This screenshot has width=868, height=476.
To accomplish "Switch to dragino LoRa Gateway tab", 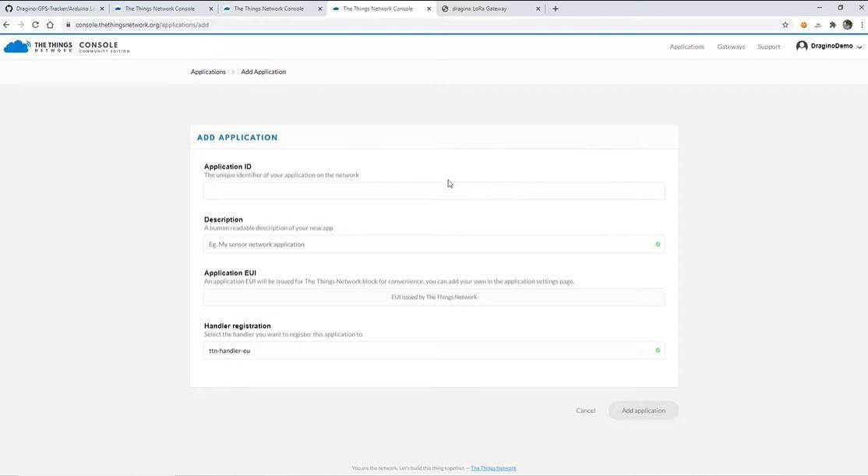I will point(490,9).
